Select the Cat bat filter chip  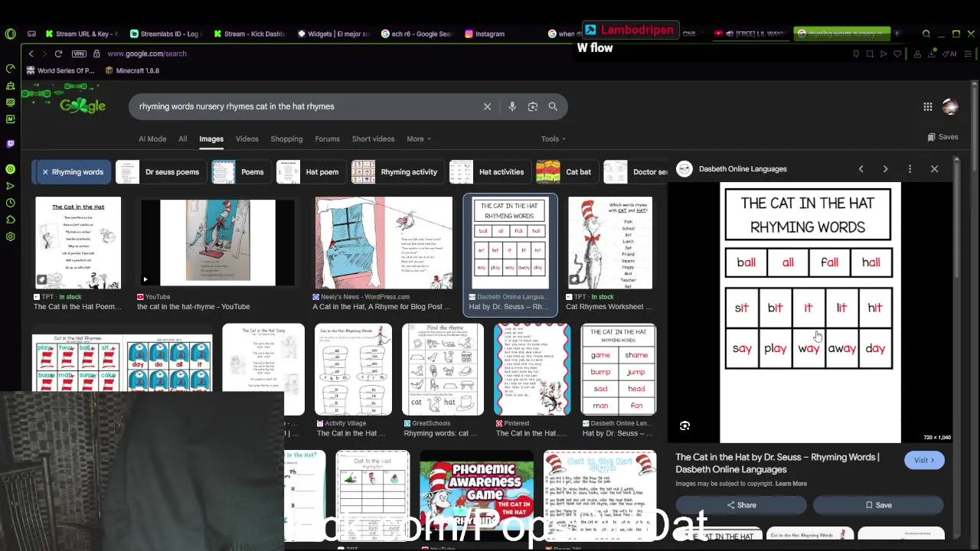[x=567, y=172]
